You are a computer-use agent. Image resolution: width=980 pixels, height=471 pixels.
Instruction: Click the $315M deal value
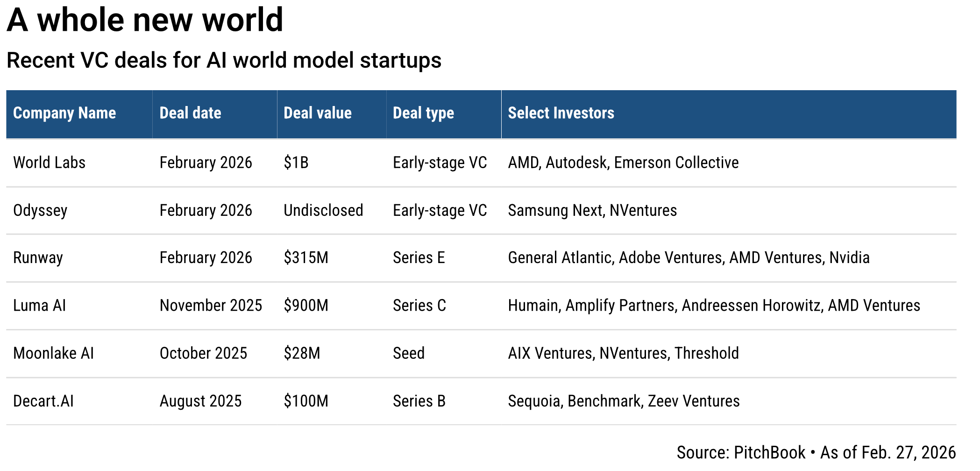click(306, 258)
